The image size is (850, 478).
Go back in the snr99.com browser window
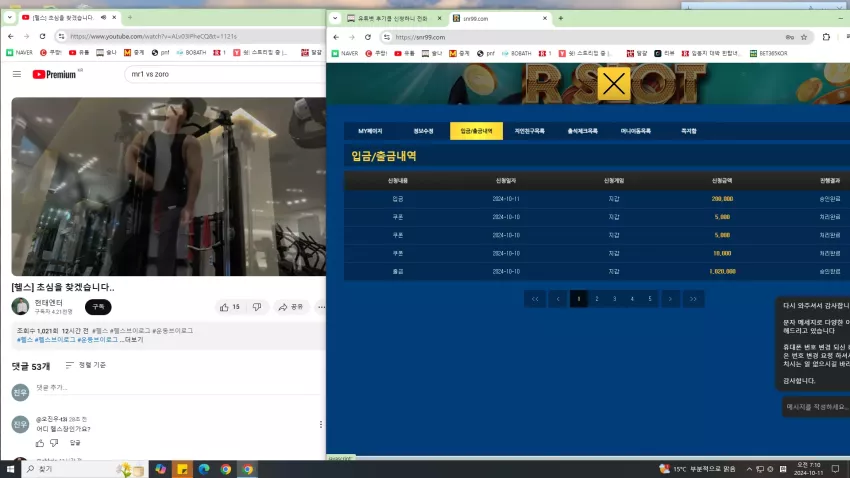tap(336, 37)
